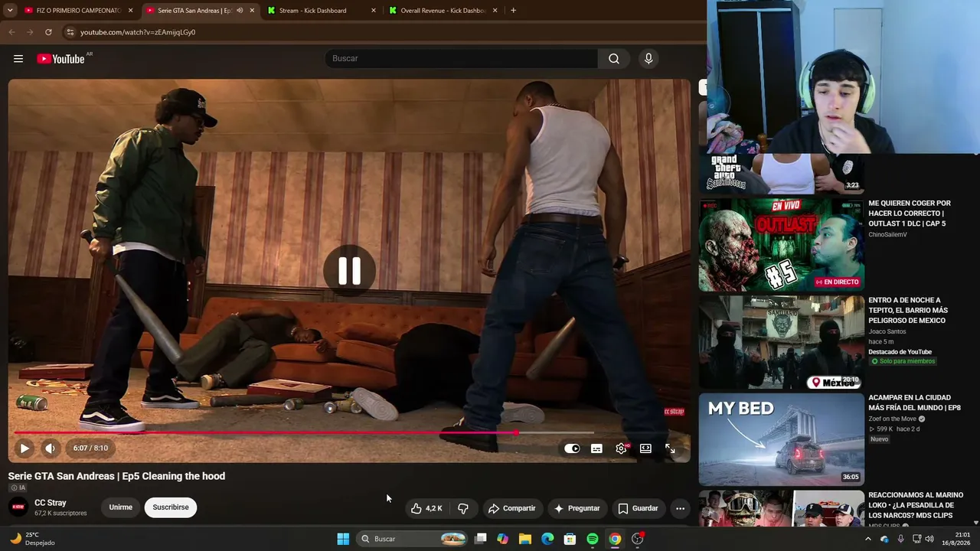Click the Preguntar button
This screenshot has height=551, width=980.
(577, 508)
